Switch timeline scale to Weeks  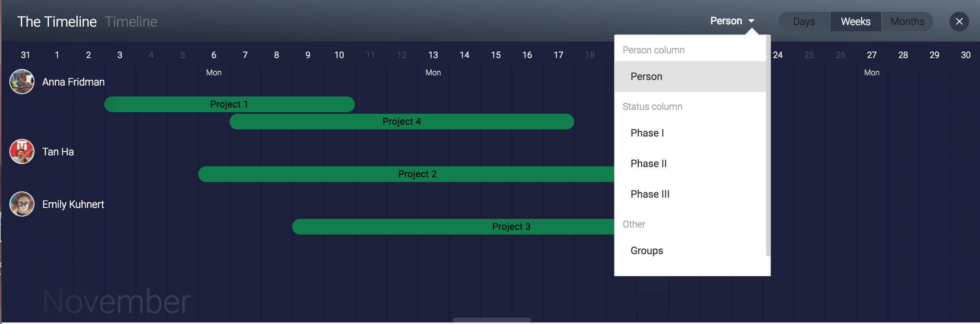tap(855, 22)
